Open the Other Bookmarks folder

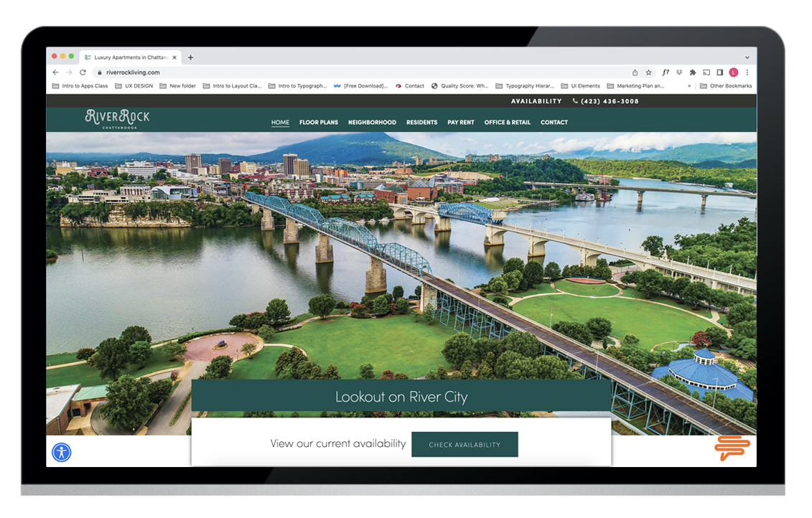point(726,86)
